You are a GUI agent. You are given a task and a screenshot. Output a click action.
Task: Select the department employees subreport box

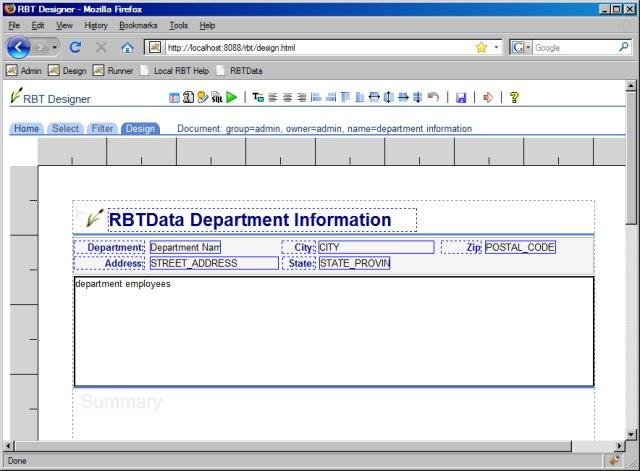pos(334,331)
